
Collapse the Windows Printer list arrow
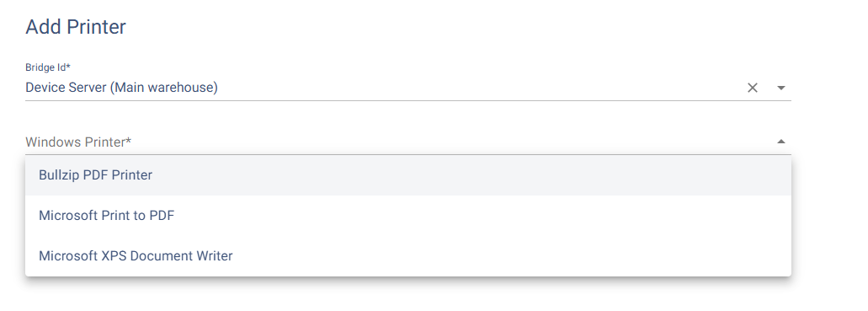pos(781,142)
